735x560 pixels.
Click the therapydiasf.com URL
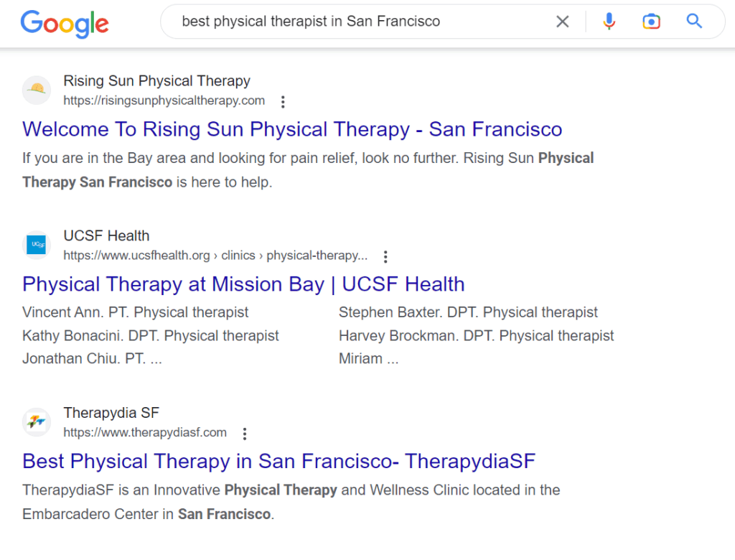click(145, 432)
